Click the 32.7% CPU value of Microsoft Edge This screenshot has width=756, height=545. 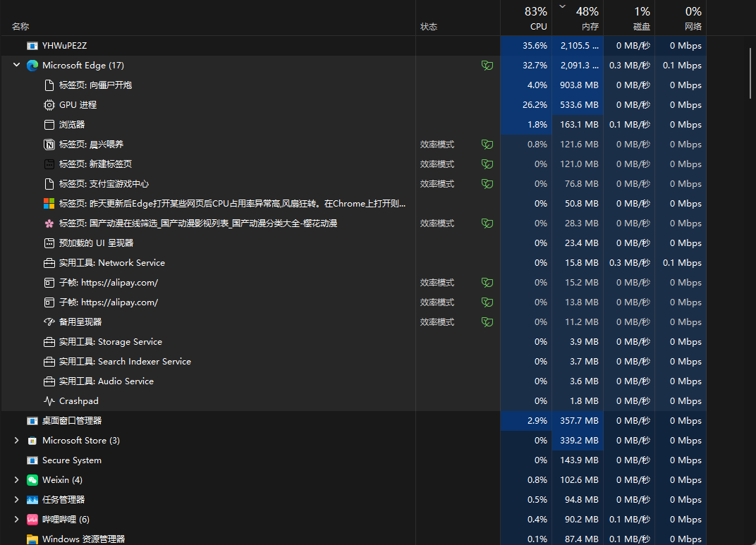pos(535,66)
